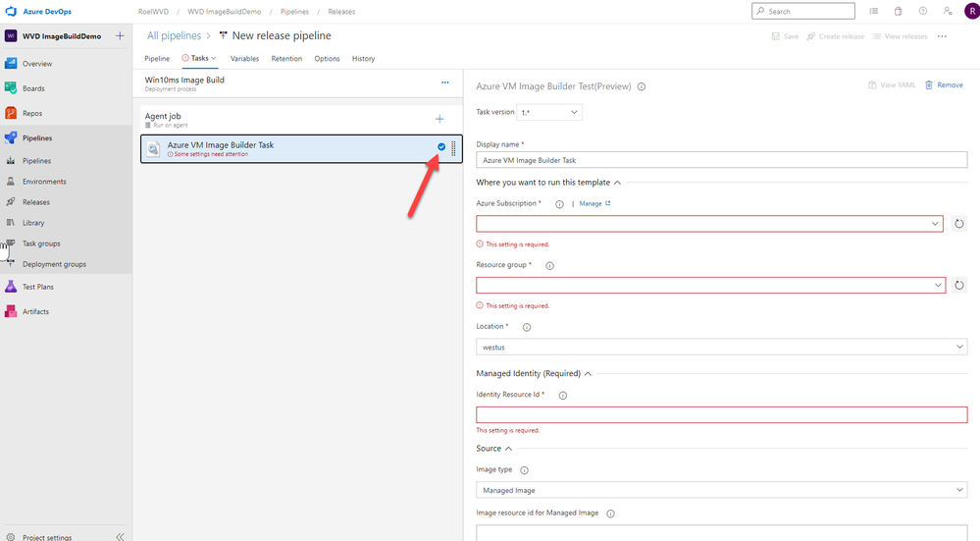This screenshot has width=980, height=541.
Task: Switch to the Variables tab
Action: (244, 58)
